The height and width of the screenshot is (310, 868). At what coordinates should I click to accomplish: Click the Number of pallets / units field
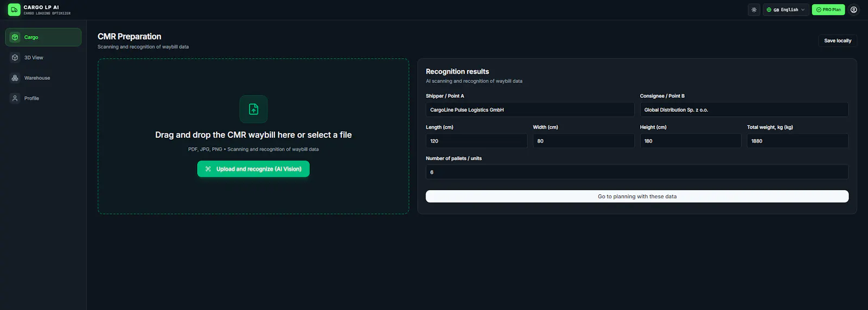[x=637, y=172]
